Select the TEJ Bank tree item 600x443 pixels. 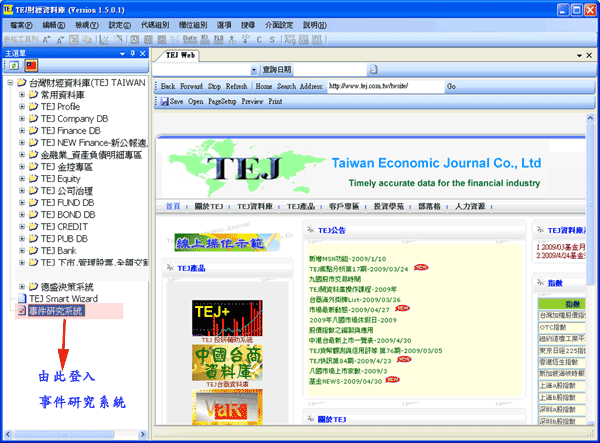tap(59, 251)
